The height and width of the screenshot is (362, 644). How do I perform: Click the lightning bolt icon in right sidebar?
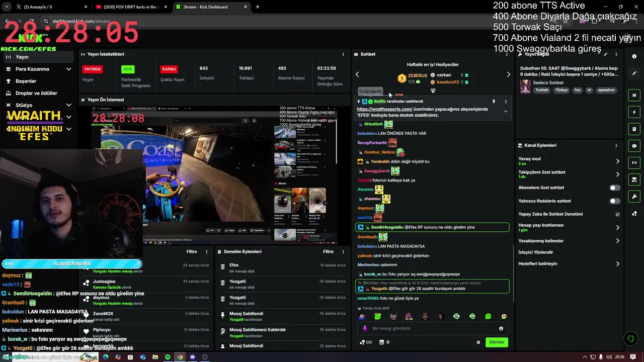[634, 112]
